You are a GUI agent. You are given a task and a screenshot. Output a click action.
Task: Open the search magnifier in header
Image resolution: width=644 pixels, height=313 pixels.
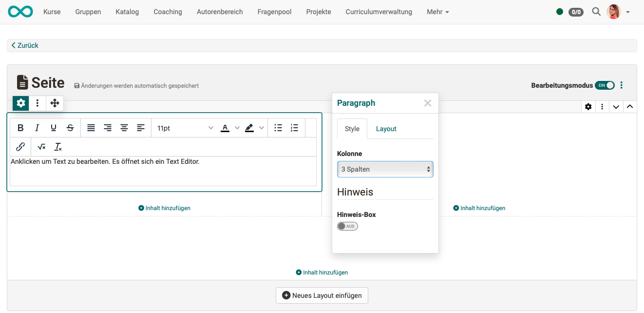click(596, 12)
